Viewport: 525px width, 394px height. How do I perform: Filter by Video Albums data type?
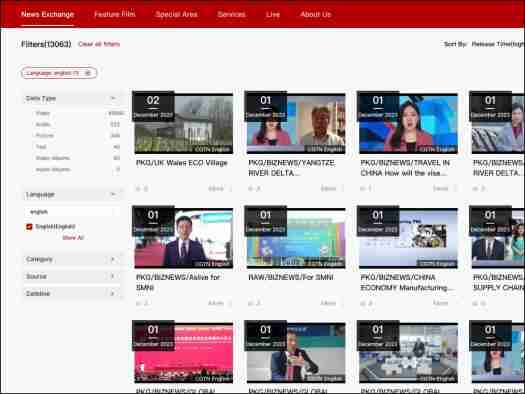[x=53, y=158]
